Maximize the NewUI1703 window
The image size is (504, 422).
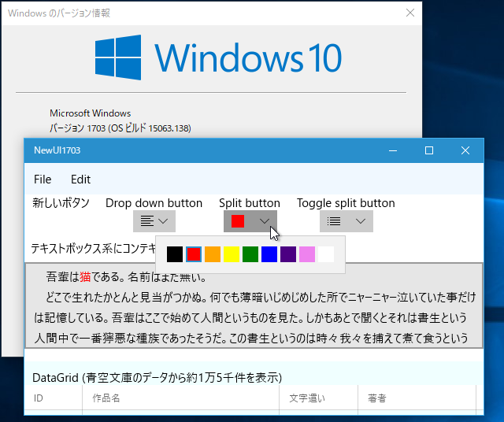pyautogui.click(x=429, y=150)
